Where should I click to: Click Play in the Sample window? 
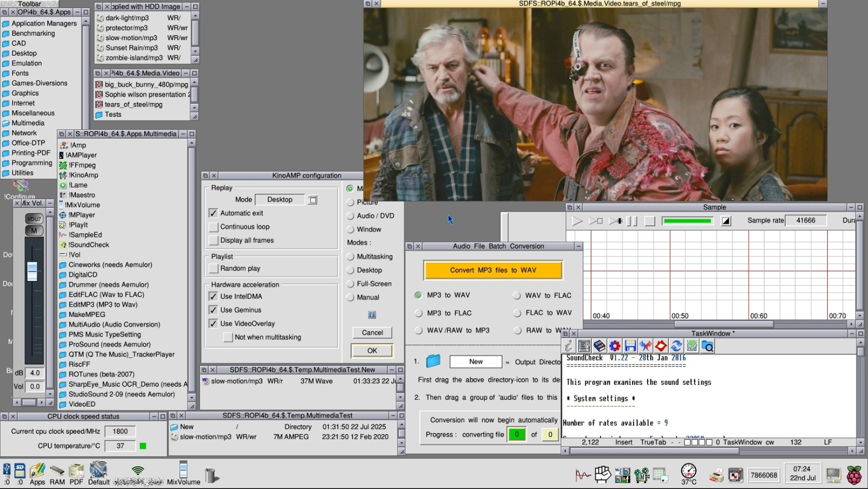577,221
